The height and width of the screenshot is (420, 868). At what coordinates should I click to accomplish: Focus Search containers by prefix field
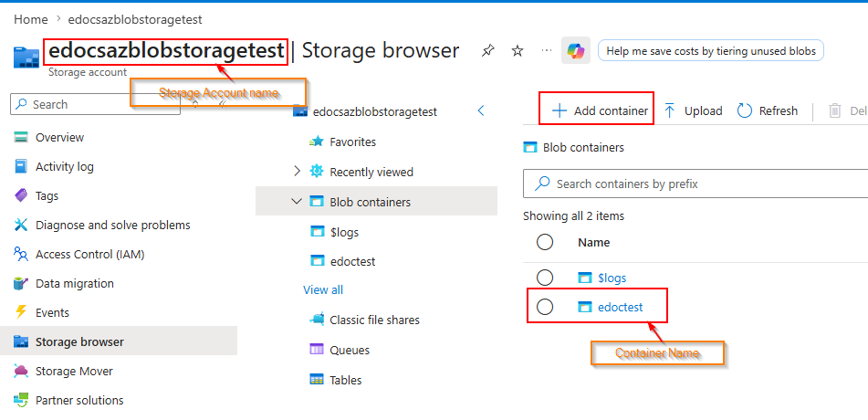tap(695, 184)
